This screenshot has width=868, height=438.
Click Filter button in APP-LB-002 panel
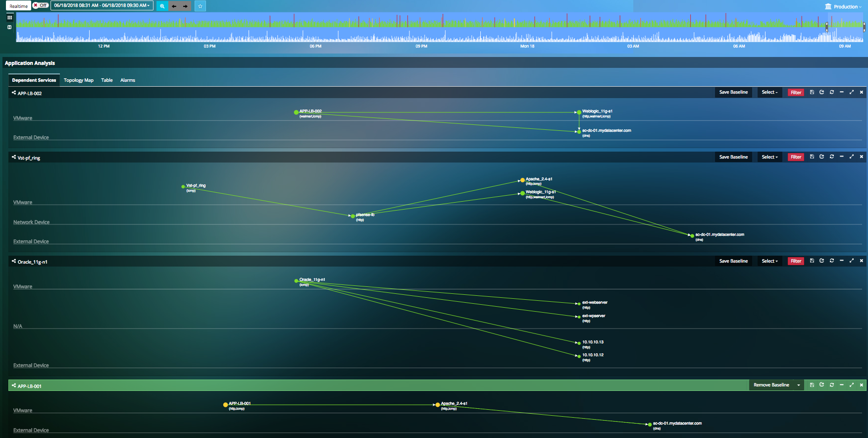pos(796,93)
